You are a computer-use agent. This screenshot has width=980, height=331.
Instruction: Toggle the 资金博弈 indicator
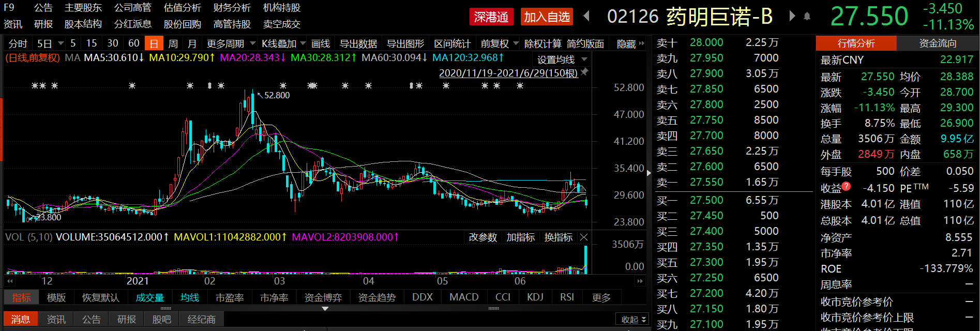(x=323, y=297)
